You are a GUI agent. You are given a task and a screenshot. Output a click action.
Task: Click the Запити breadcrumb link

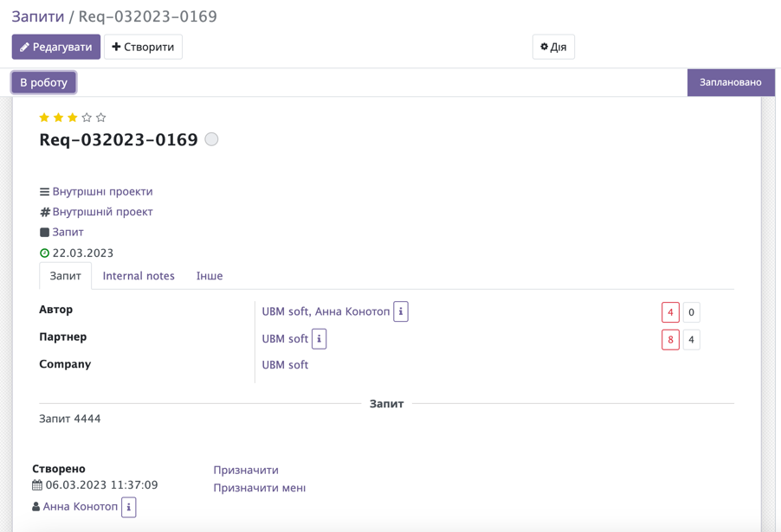click(37, 16)
